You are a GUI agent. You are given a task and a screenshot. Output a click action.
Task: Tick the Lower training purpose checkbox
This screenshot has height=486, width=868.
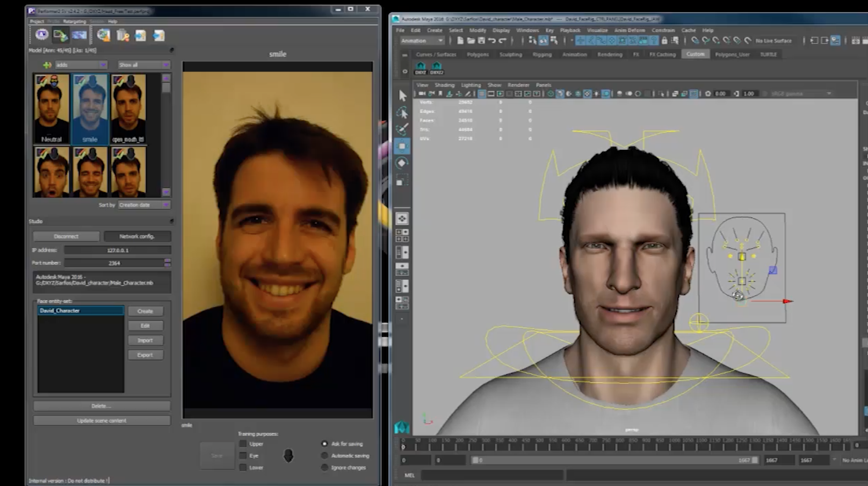pyautogui.click(x=243, y=467)
